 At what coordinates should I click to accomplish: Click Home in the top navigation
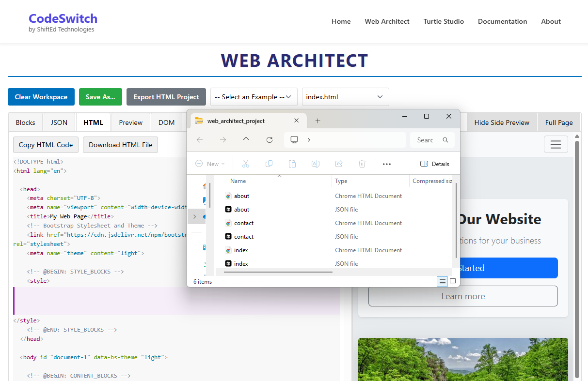pos(341,21)
